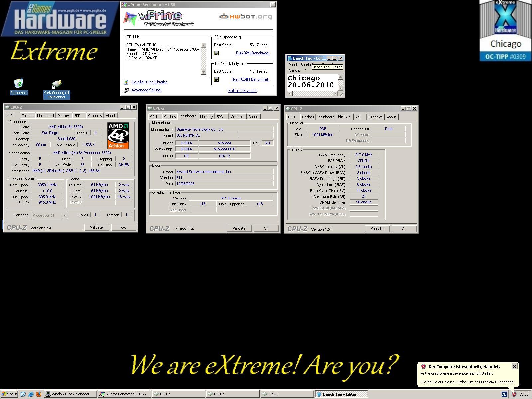Open the SPD tab in CPU-Z Mainboard window

(220, 117)
